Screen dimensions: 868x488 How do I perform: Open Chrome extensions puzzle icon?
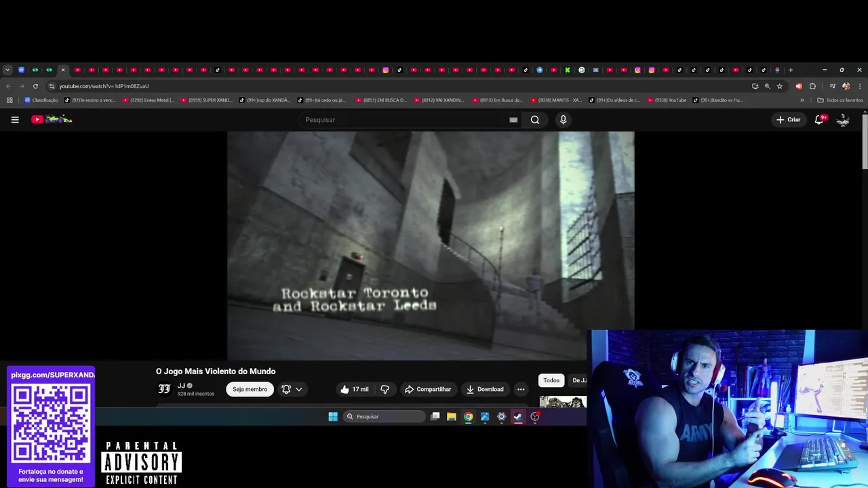812,86
